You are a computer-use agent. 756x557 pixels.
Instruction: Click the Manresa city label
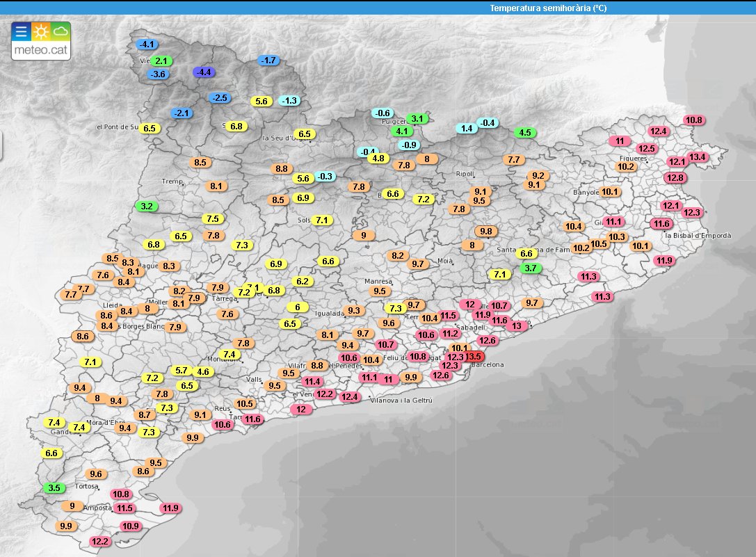pyautogui.click(x=378, y=281)
